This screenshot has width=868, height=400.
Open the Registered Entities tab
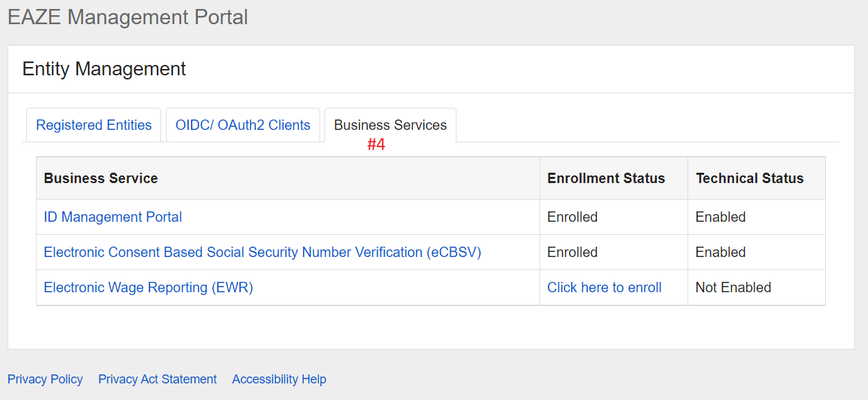click(x=93, y=125)
